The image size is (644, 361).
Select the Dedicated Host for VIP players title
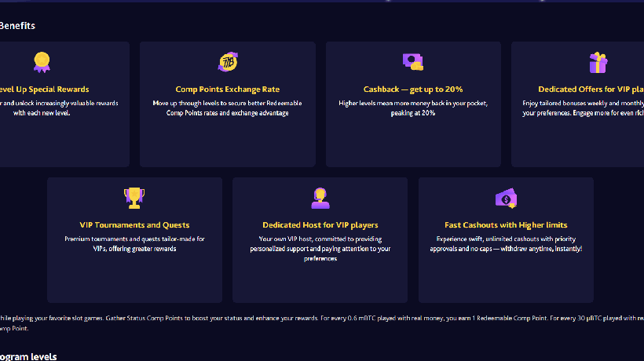[320, 225]
